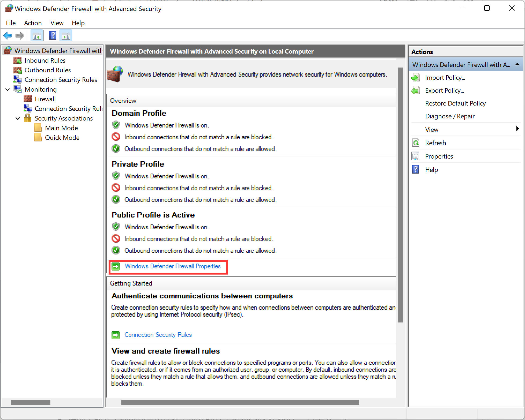Viewport: 525px width, 420px height.
Task: Collapse the Security Associations node
Action: coord(18,118)
